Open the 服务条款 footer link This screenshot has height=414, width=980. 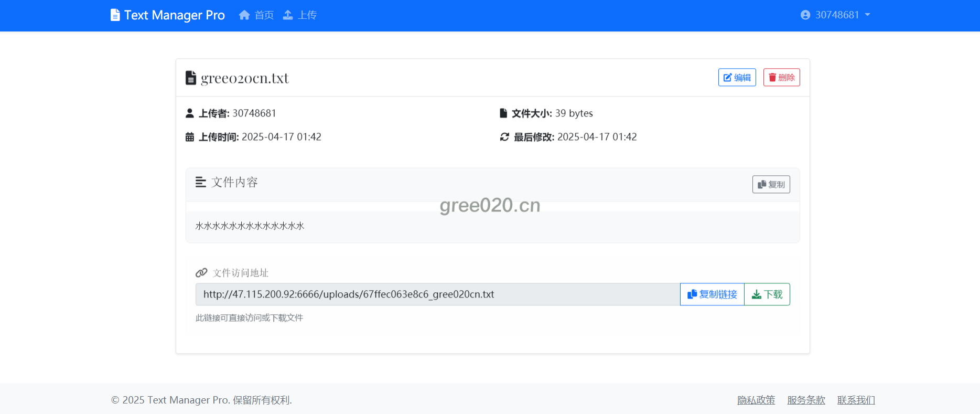point(806,400)
